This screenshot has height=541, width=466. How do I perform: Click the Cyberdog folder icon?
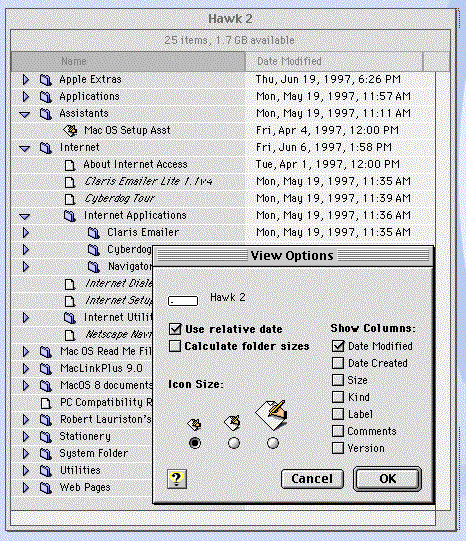(93, 249)
